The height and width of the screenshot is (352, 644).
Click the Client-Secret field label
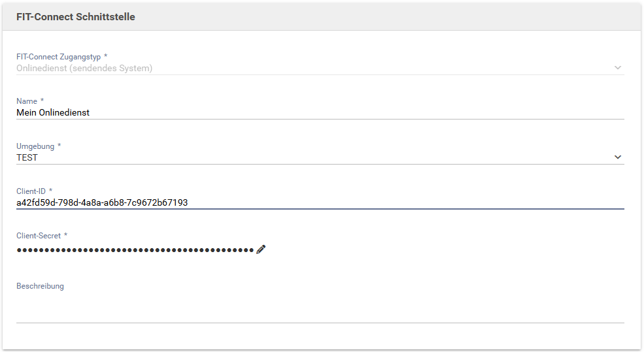tap(39, 236)
